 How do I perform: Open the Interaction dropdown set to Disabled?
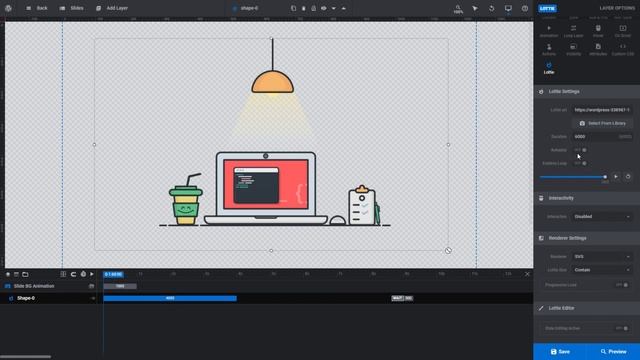tap(602, 217)
